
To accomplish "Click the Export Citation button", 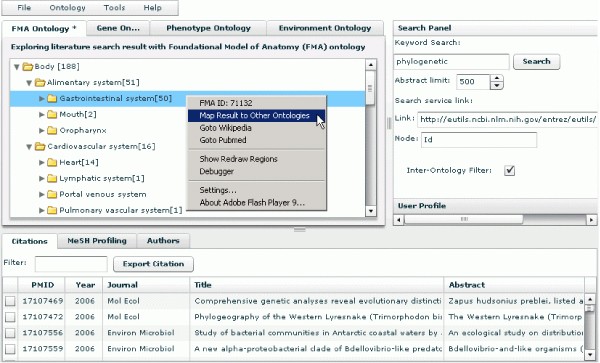I will pyautogui.click(x=153, y=264).
